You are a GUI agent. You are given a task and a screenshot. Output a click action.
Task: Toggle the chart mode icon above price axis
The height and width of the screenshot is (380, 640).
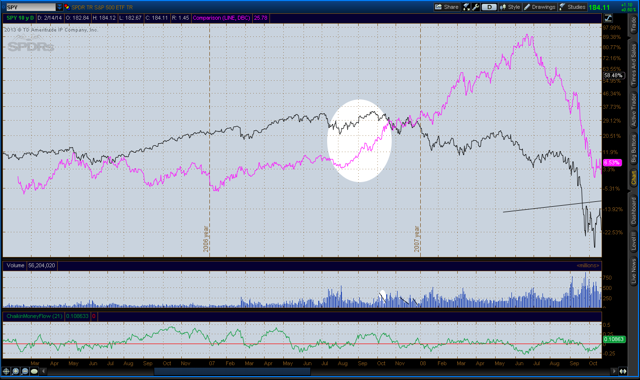coord(609,18)
